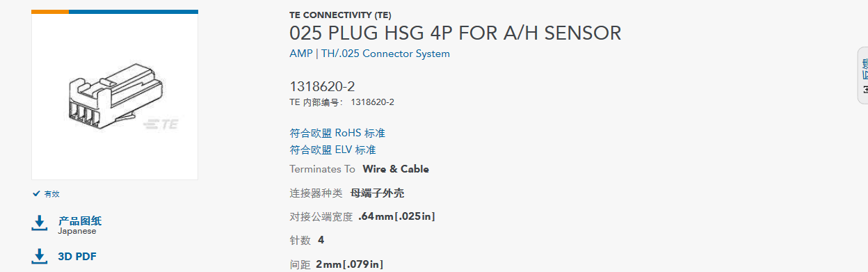Click the orange bar above product image
Screen dimensions: 868x272
(50, 12)
